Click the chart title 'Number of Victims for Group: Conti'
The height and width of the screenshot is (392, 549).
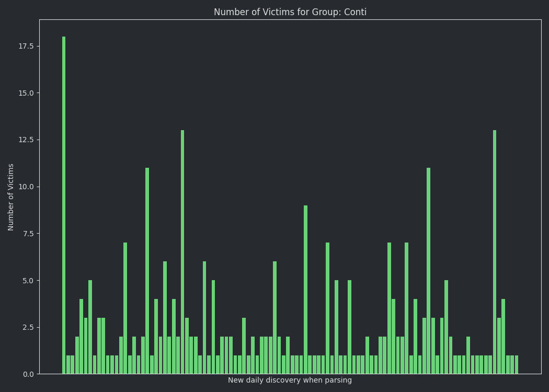coord(290,12)
